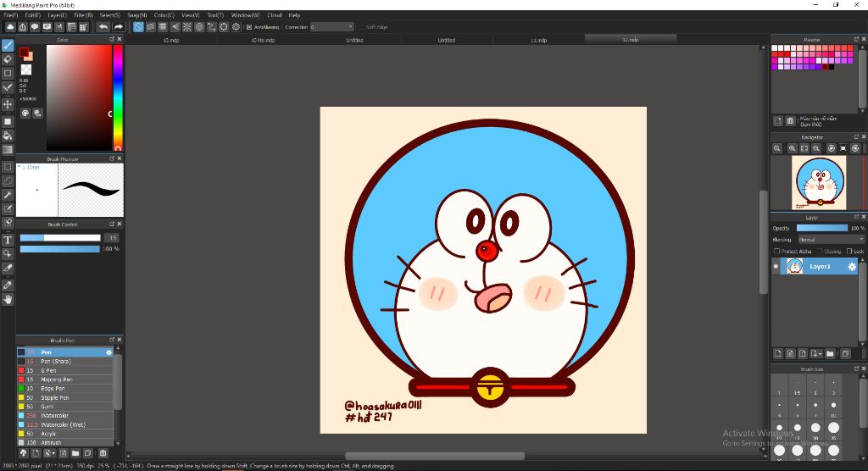Enable crisscross grid snap
Screen dimensions: 868x471
coord(163,26)
